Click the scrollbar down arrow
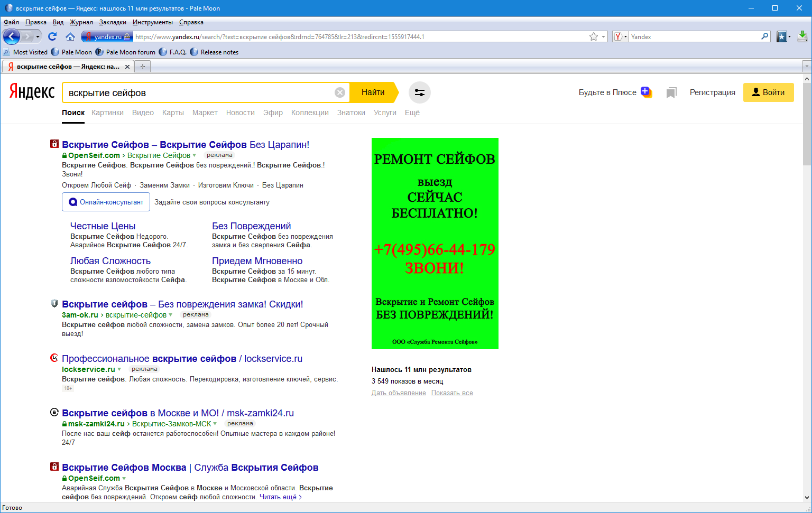 pyautogui.click(x=807, y=498)
